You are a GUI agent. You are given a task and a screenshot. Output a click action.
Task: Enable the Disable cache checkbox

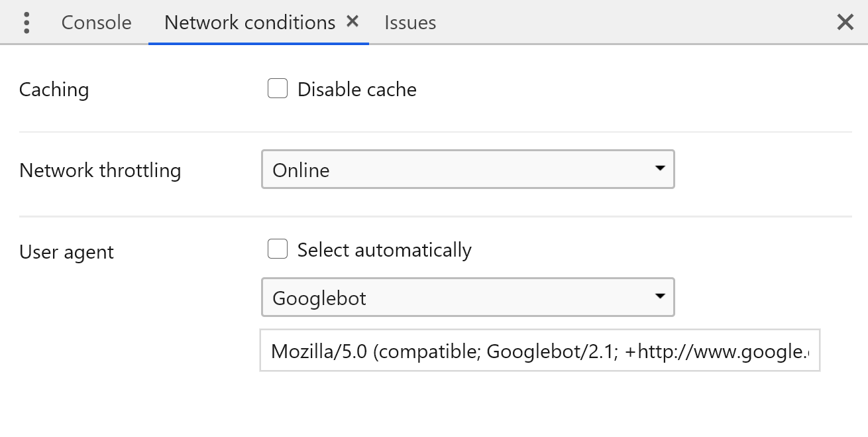click(x=278, y=89)
